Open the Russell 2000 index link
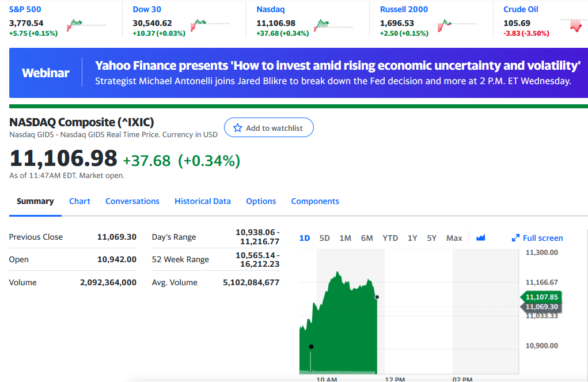 404,9
